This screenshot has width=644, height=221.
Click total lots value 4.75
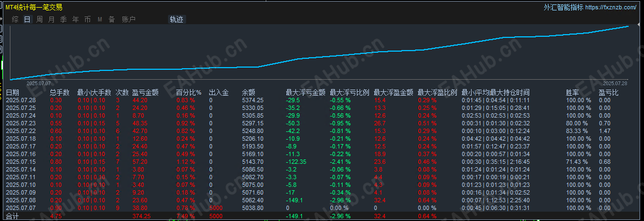pos(56,216)
